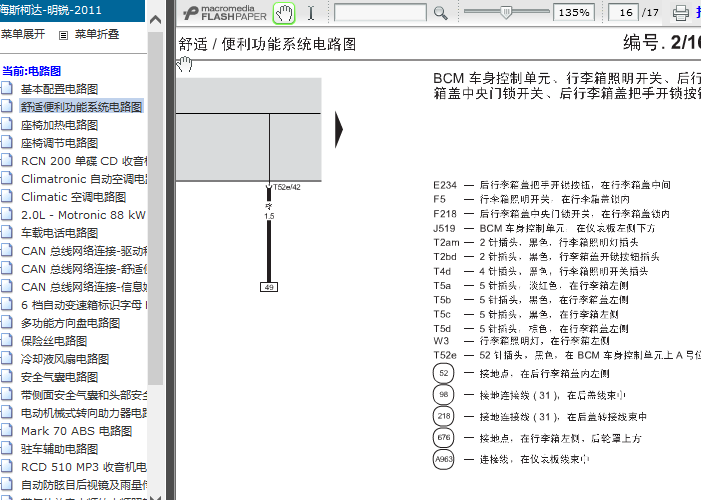Open 保险丝电路图 entry
Image resolution: width=701 pixels, height=500 pixels.
click(x=54, y=341)
